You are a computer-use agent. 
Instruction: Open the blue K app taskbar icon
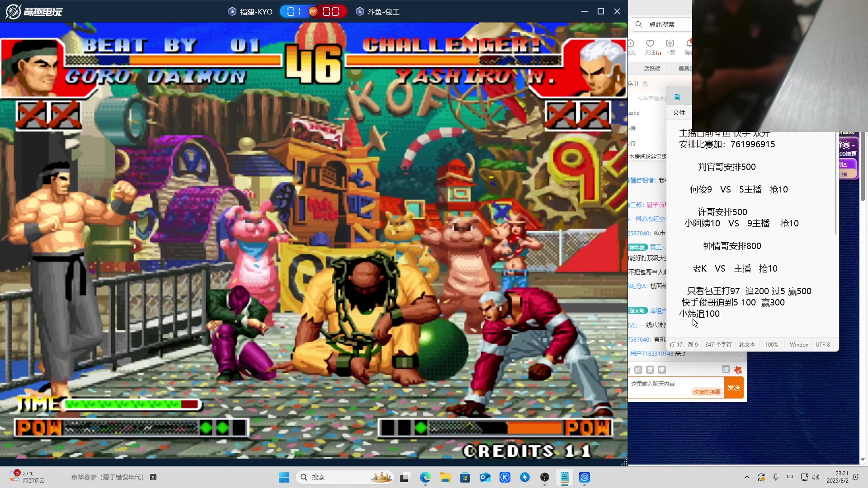(505, 477)
